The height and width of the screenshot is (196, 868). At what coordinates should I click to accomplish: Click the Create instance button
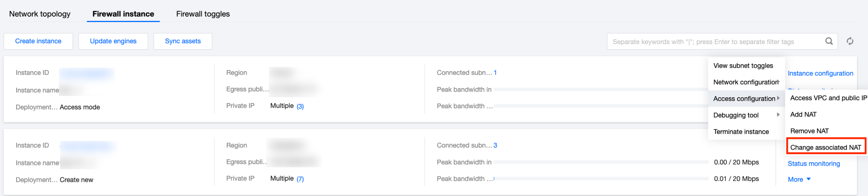coord(38,41)
